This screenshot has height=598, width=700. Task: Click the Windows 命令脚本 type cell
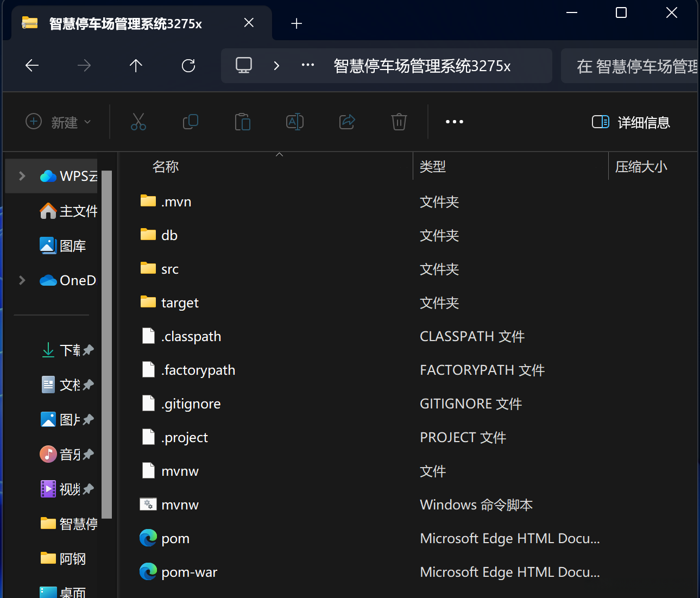pyautogui.click(x=476, y=505)
